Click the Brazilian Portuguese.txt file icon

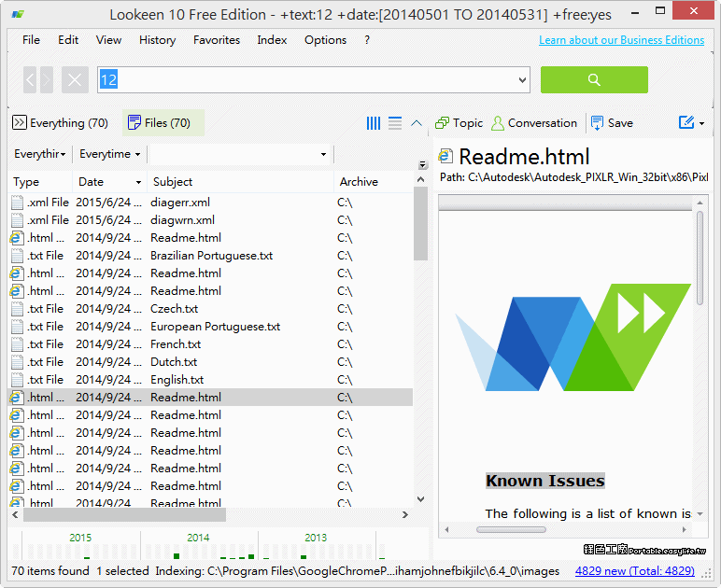[17, 256]
